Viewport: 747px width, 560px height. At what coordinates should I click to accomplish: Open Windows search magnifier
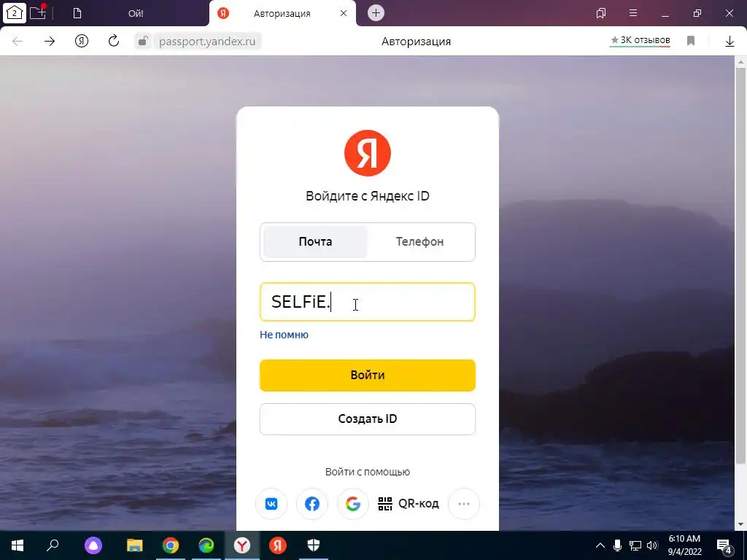53,545
